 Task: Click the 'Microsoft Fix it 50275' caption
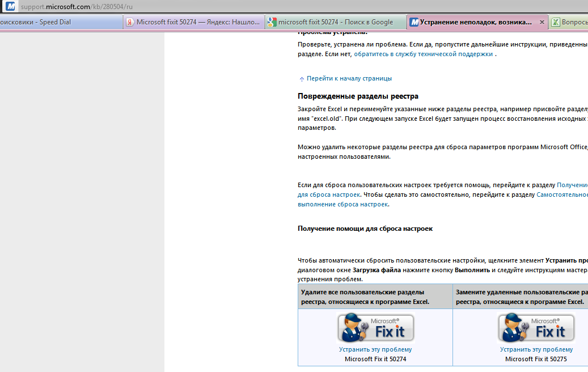536,360
